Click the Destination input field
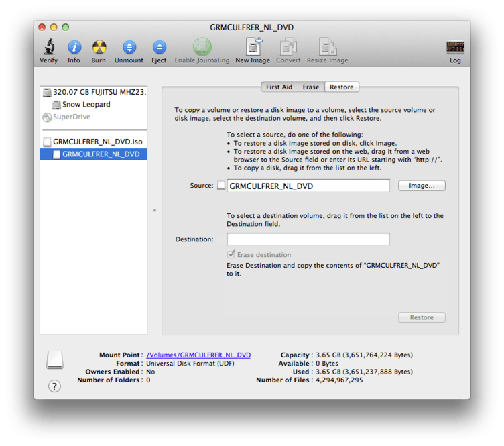504x446 pixels. [x=308, y=239]
